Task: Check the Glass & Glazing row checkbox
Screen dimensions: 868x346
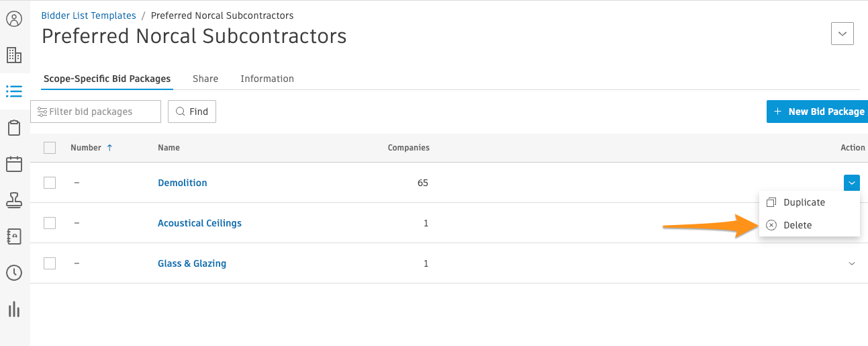Action: [x=50, y=263]
